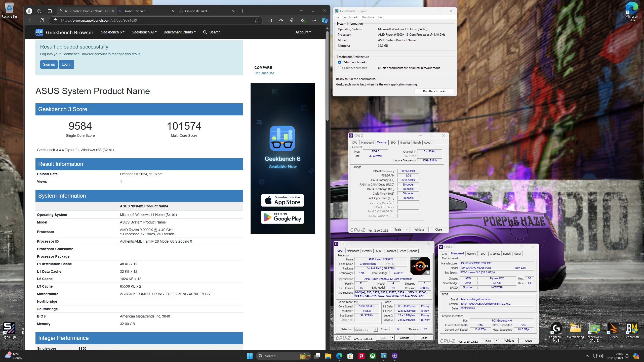Click the Get it on Google Play badge

coord(282,217)
